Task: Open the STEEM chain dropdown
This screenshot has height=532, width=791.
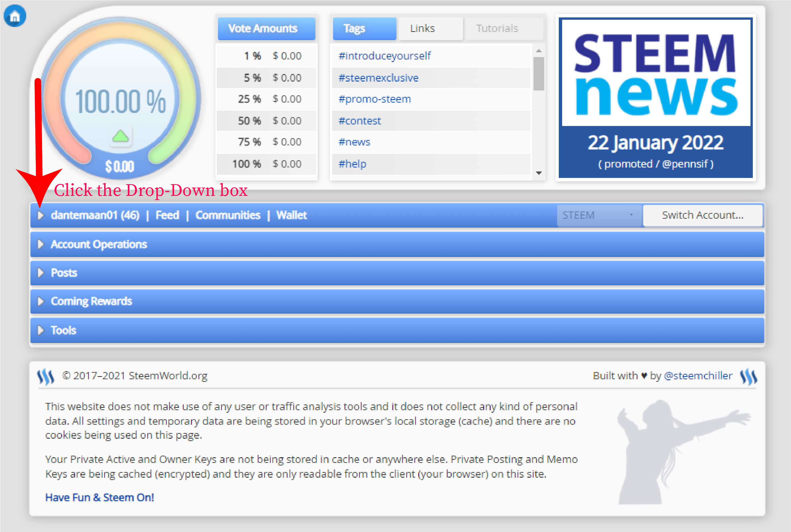Action: (x=599, y=215)
